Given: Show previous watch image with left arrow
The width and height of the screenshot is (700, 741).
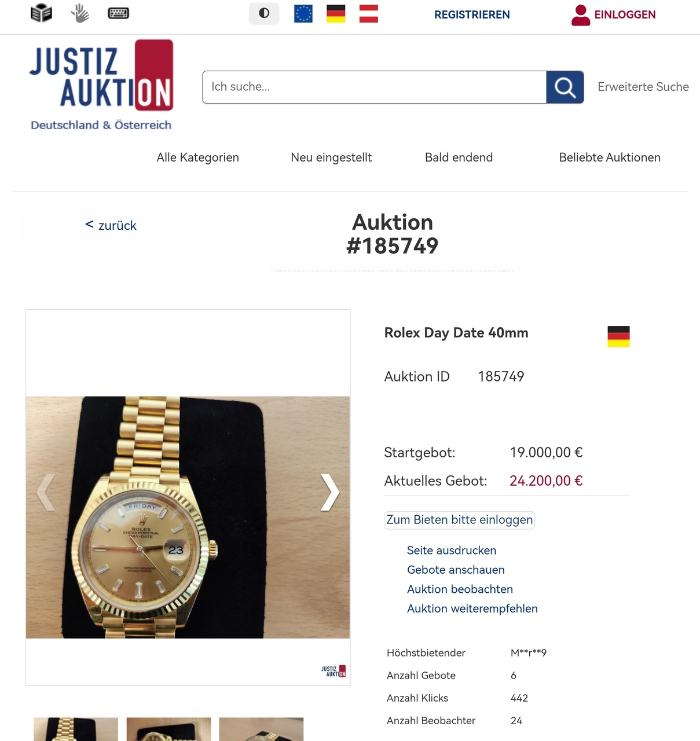Looking at the screenshot, I should click(x=46, y=492).
